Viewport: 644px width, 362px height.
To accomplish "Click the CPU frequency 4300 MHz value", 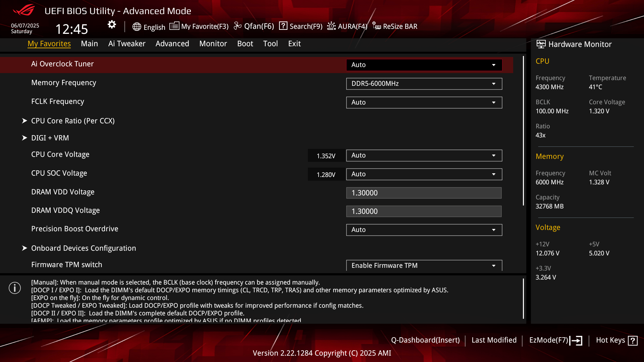I will 549,87.
